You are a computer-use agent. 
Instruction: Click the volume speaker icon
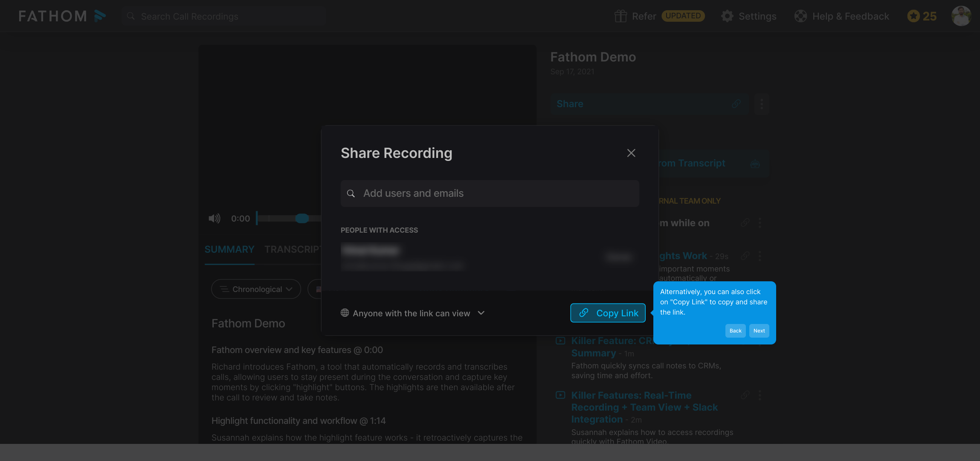click(215, 219)
